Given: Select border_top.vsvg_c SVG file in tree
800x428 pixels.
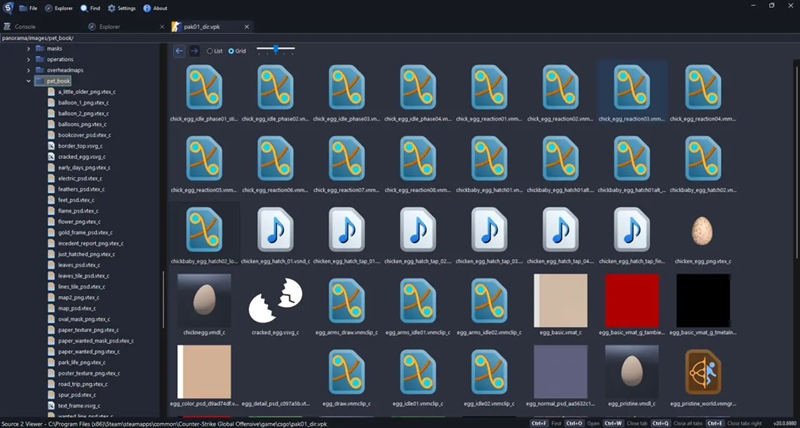Looking at the screenshot, I should (x=80, y=146).
